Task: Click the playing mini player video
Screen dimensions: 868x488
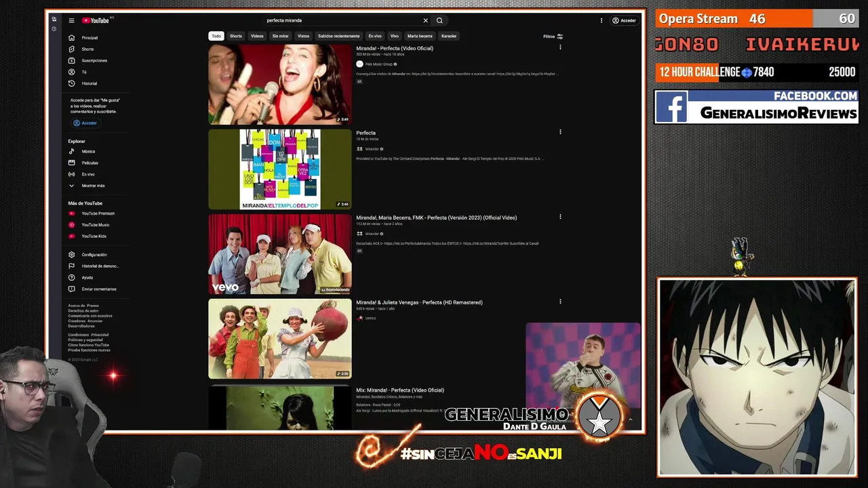Action: point(583,365)
